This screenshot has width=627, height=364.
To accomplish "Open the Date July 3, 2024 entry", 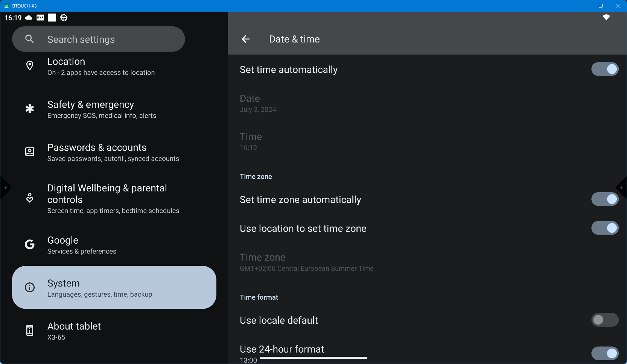I will 258,103.
